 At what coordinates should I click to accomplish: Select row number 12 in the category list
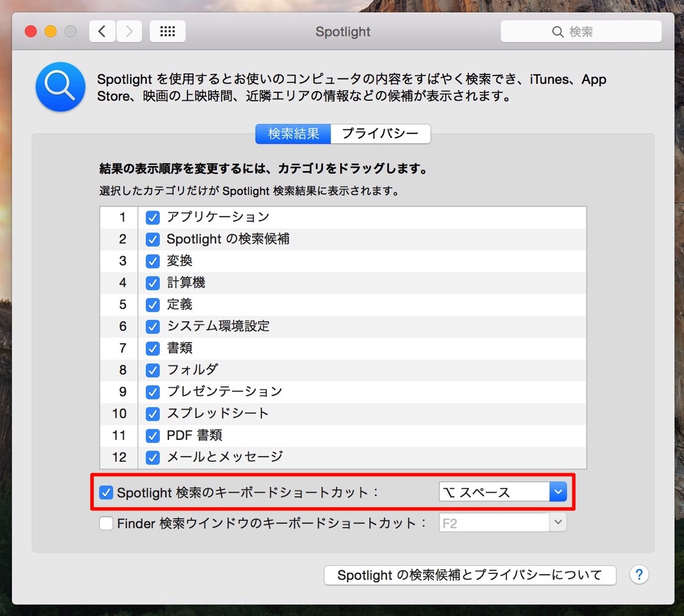click(x=343, y=457)
